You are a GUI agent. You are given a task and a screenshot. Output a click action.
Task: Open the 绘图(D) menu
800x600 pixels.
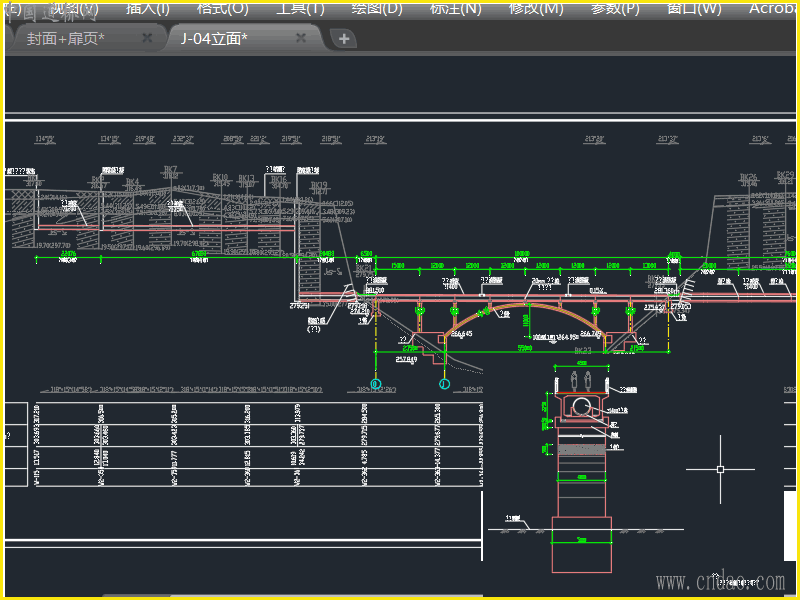377,8
